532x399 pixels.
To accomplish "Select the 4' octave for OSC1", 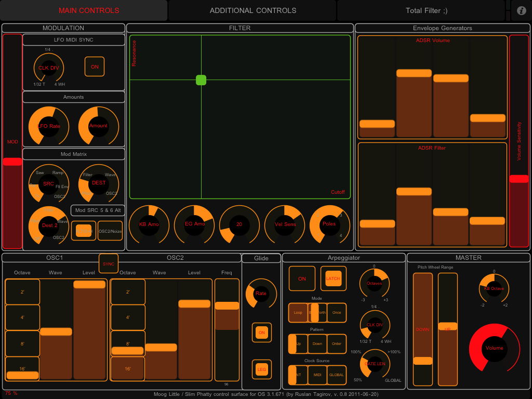I will click(x=22, y=317).
